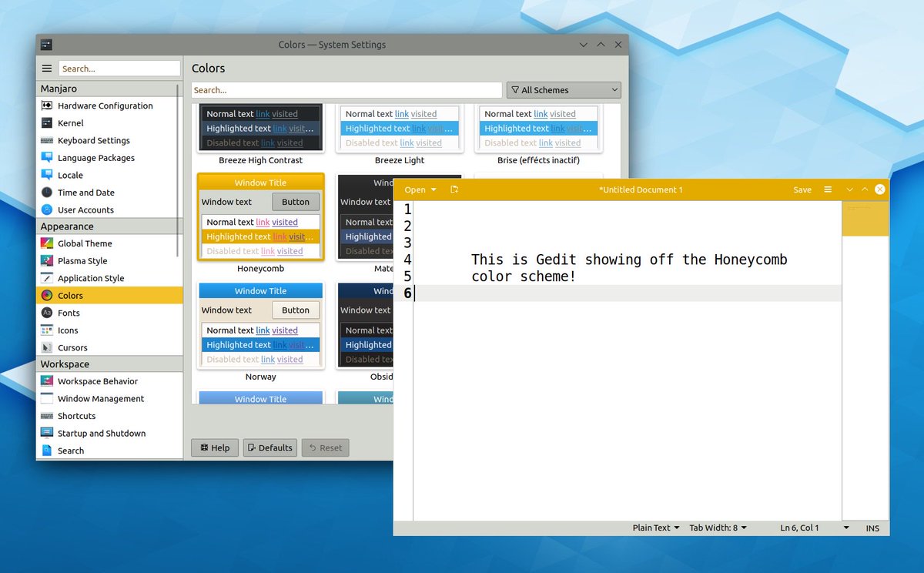Click the System Settings sidebar scrollbar
This screenshot has height=573, width=924.
pos(179,171)
